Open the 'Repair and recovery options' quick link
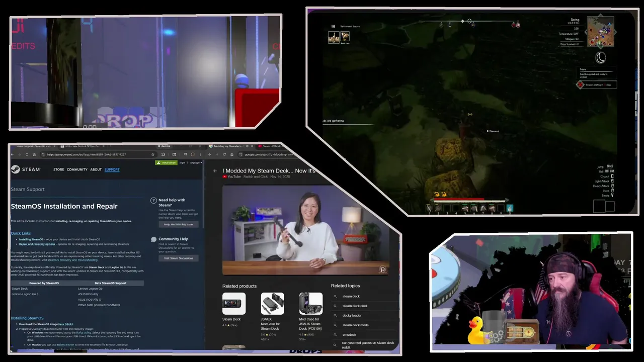This screenshot has width=644, height=362. (x=37, y=244)
